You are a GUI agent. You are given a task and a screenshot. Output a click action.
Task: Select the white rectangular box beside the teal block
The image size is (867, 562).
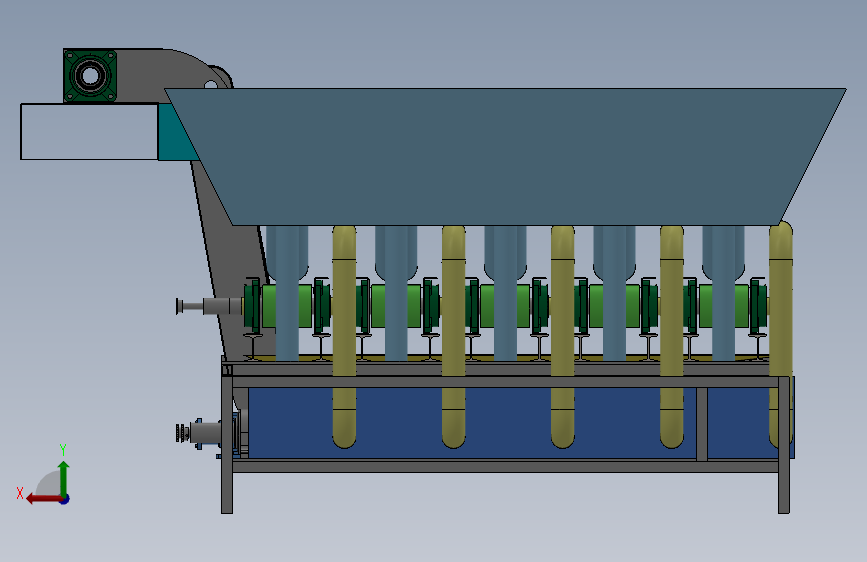click(x=90, y=132)
